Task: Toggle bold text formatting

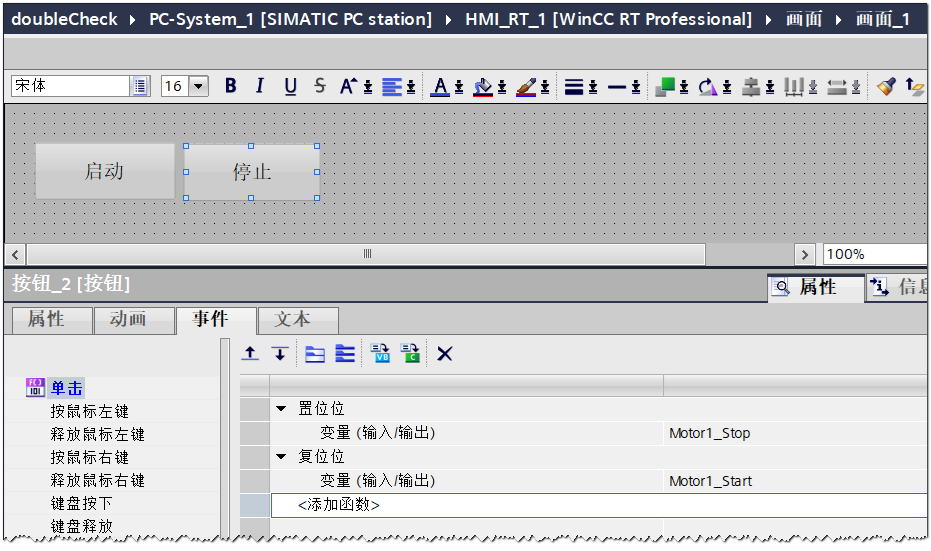Action: coord(231,87)
